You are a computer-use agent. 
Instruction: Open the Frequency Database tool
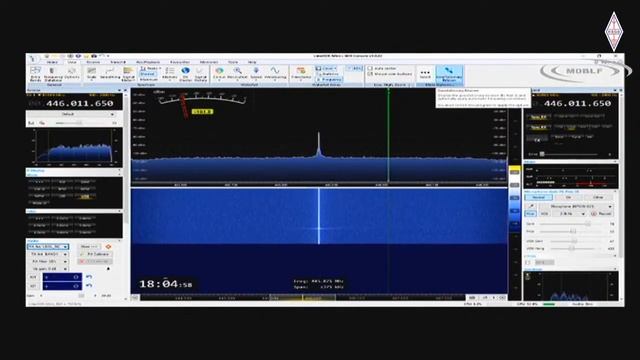coord(53,74)
